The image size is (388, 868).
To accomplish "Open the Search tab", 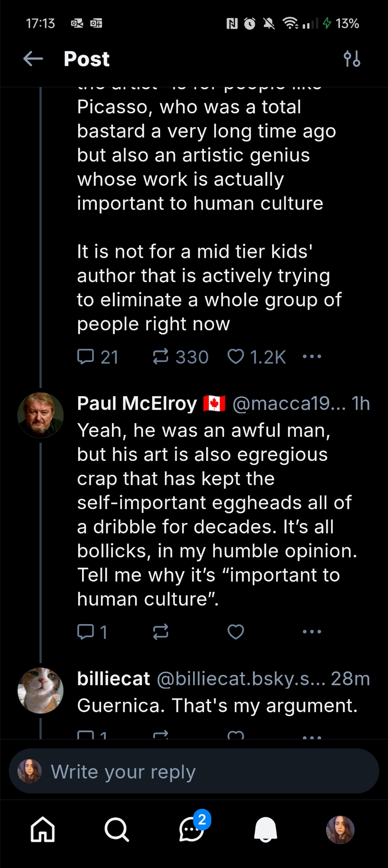I will 117,829.
